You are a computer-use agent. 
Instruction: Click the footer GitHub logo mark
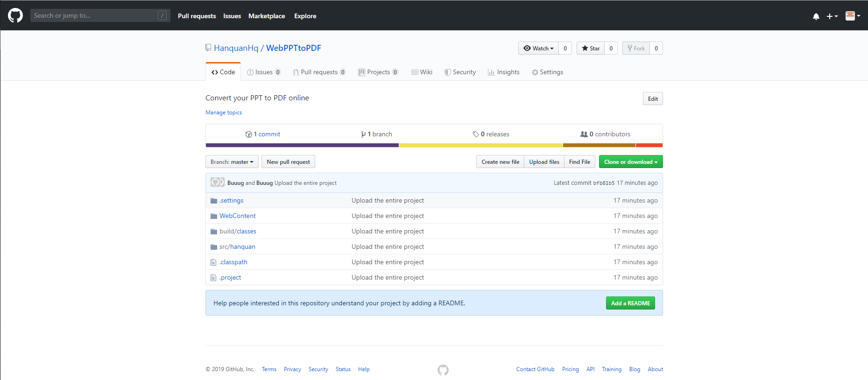(x=443, y=370)
